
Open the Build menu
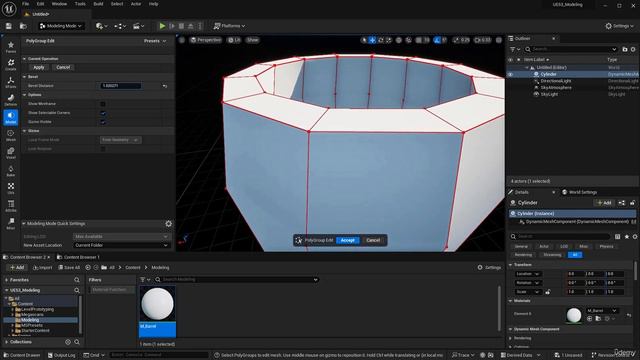[x=98, y=4]
